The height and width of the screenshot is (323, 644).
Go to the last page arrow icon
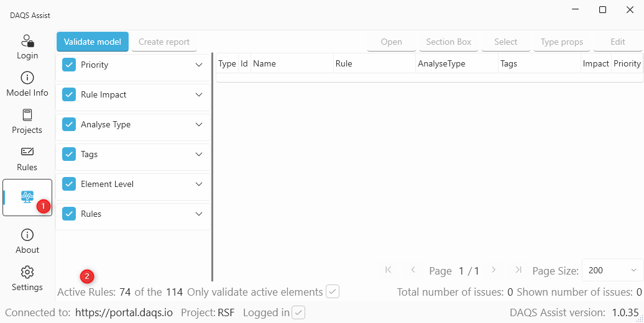tap(518, 270)
